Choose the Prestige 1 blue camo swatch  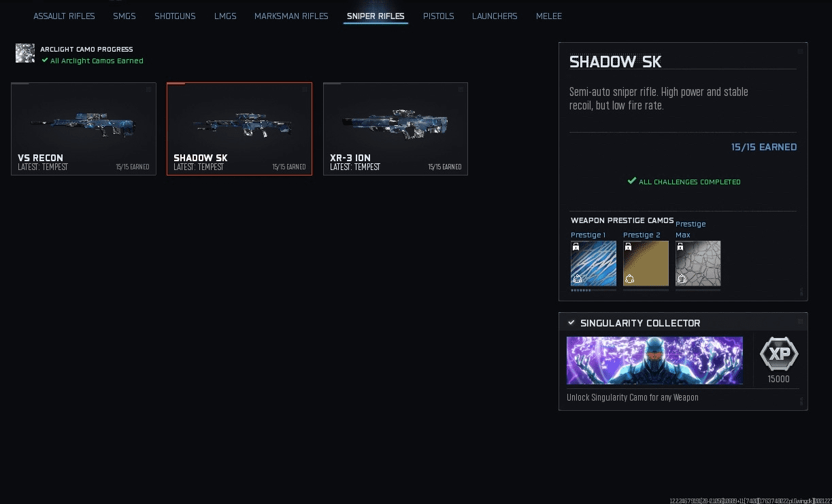click(x=594, y=264)
